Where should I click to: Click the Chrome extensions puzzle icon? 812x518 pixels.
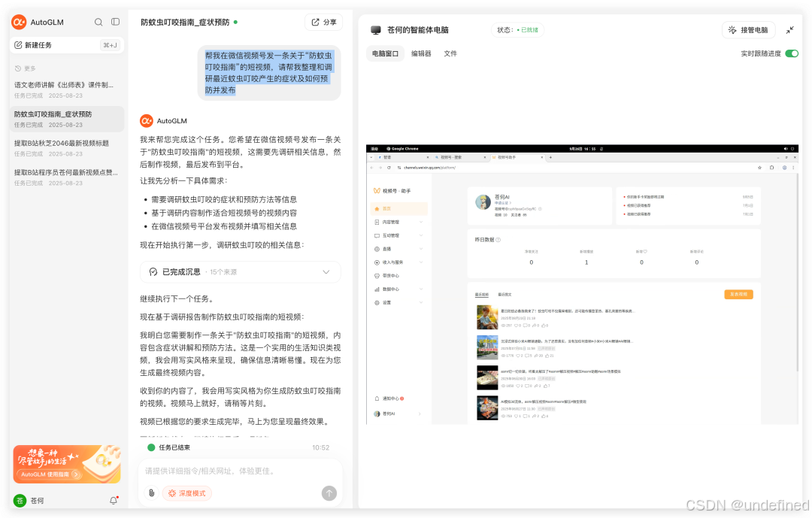coord(771,168)
